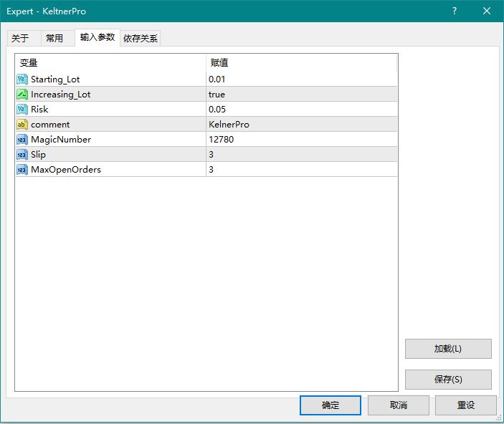Click the comment string-type icon
The image size is (504, 424).
(22, 125)
